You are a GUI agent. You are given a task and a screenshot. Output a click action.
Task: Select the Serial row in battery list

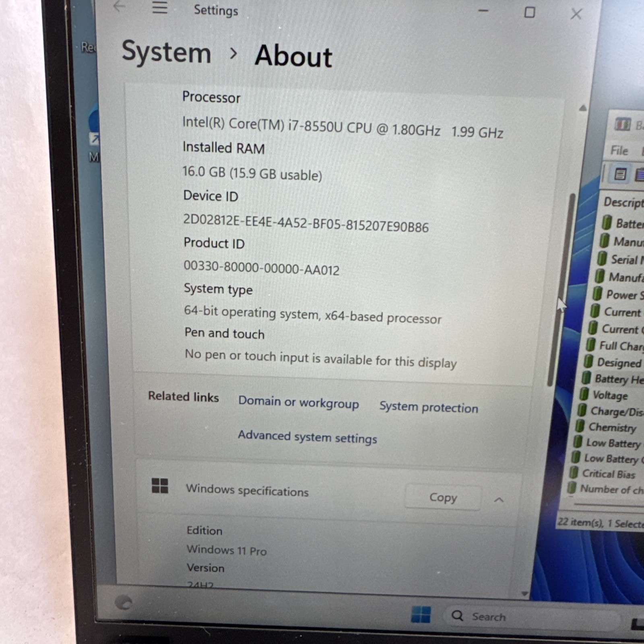[x=620, y=260]
